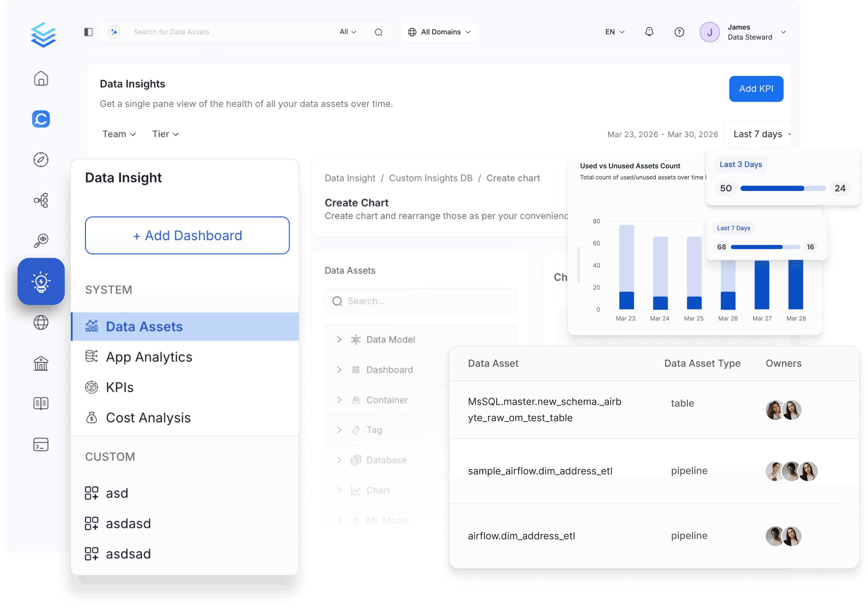The image size is (868, 609).
Task: Go to Home in left sidebar
Action: (x=41, y=78)
